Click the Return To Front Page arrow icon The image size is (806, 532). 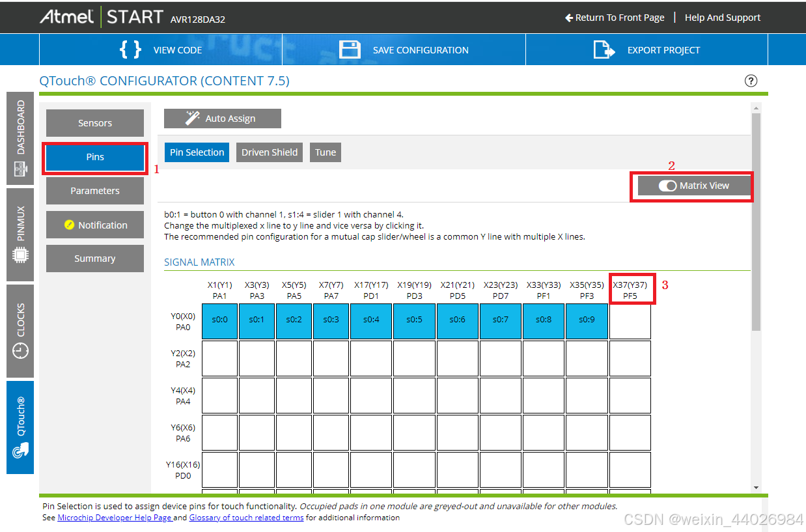tap(568, 18)
